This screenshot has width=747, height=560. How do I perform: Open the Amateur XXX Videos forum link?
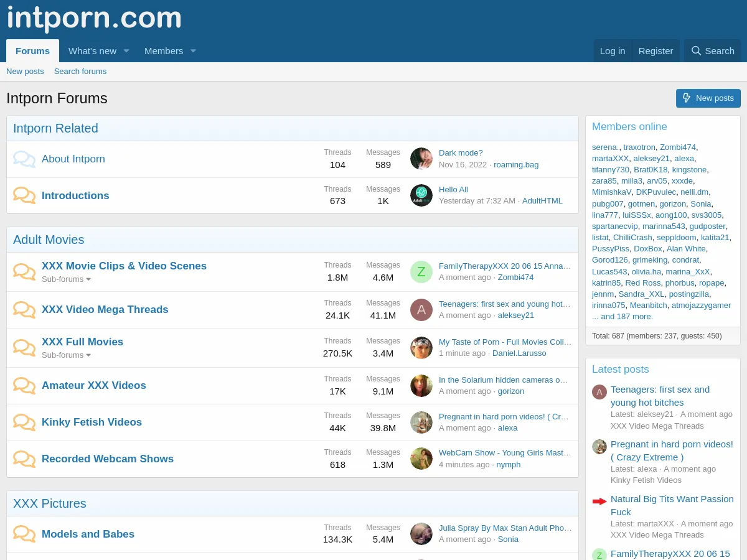pyautogui.click(x=94, y=385)
